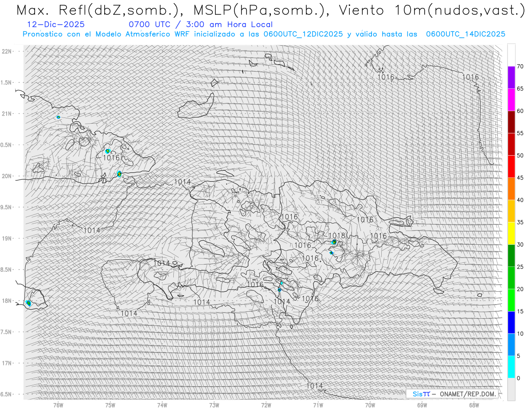Click the reflectivity echo beside the 1018 label
532x411 pixels.
pyautogui.click(x=334, y=242)
